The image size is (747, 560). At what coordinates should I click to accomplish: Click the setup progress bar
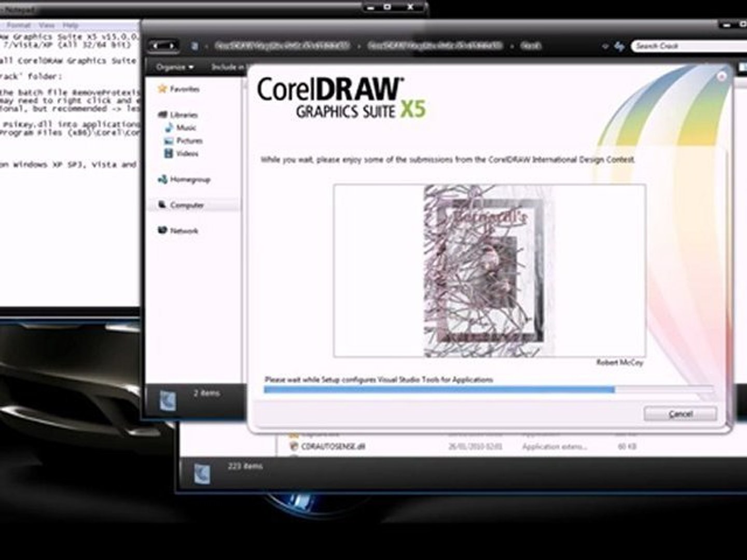coord(488,389)
